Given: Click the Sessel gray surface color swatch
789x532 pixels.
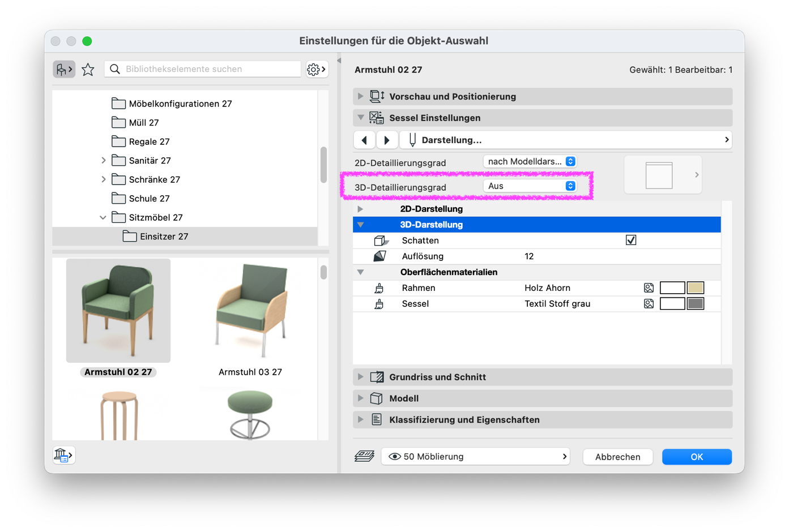Looking at the screenshot, I should tap(696, 304).
